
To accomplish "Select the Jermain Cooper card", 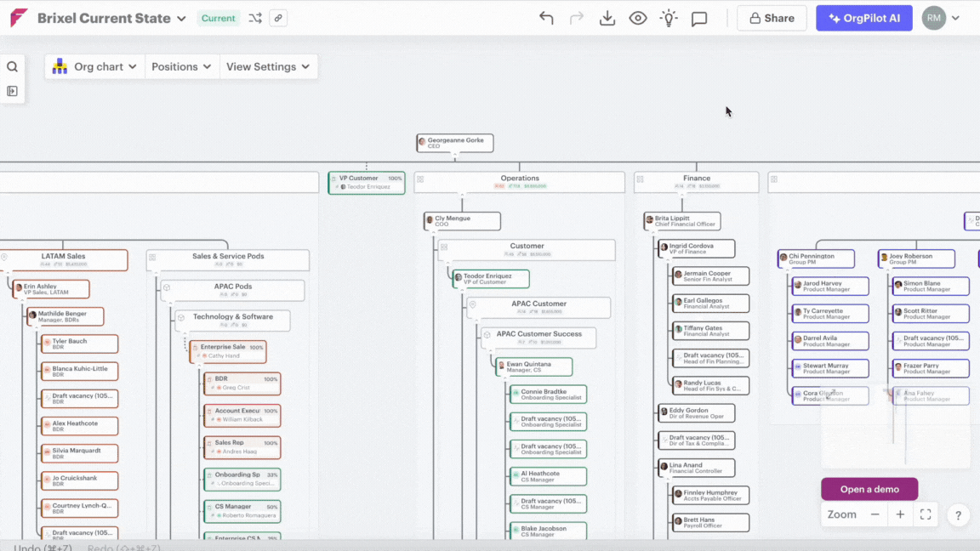I will (x=711, y=276).
